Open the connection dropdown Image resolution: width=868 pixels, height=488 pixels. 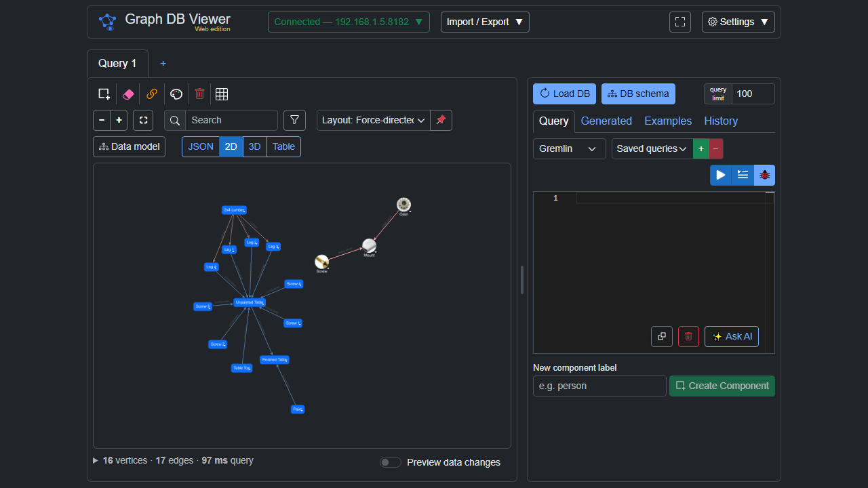(x=349, y=22)
